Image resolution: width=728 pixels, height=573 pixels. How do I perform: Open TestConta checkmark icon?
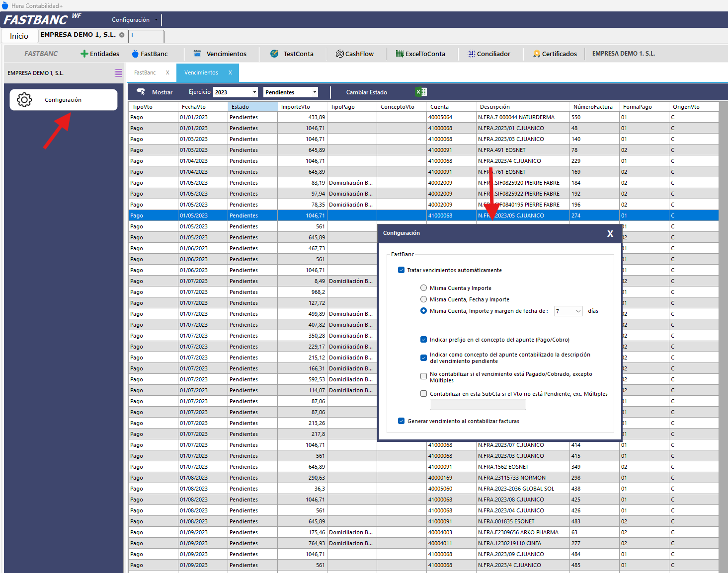tap(274, 54)
